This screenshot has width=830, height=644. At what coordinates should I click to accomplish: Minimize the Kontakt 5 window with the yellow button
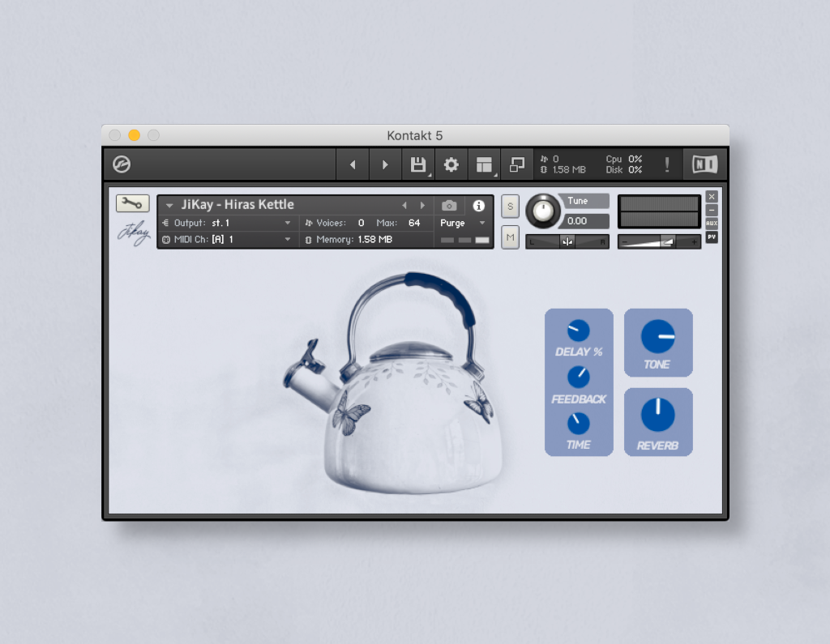click(x=134, y=135)
